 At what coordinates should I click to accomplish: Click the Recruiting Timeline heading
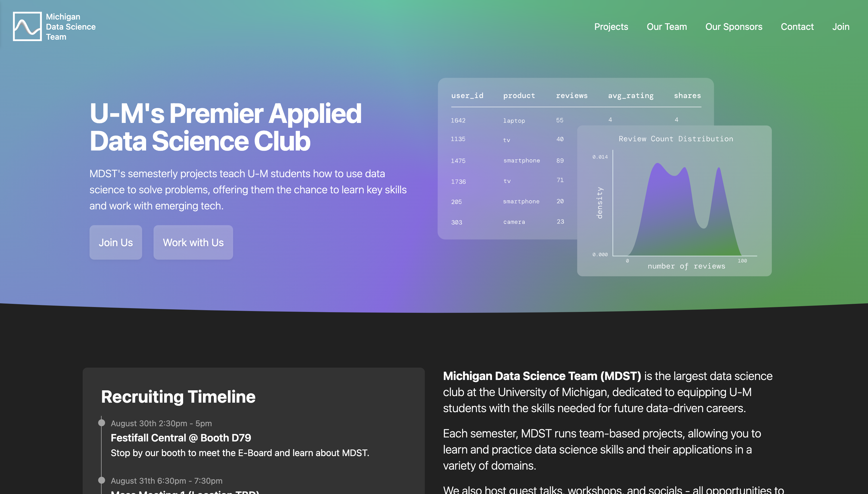178,397
